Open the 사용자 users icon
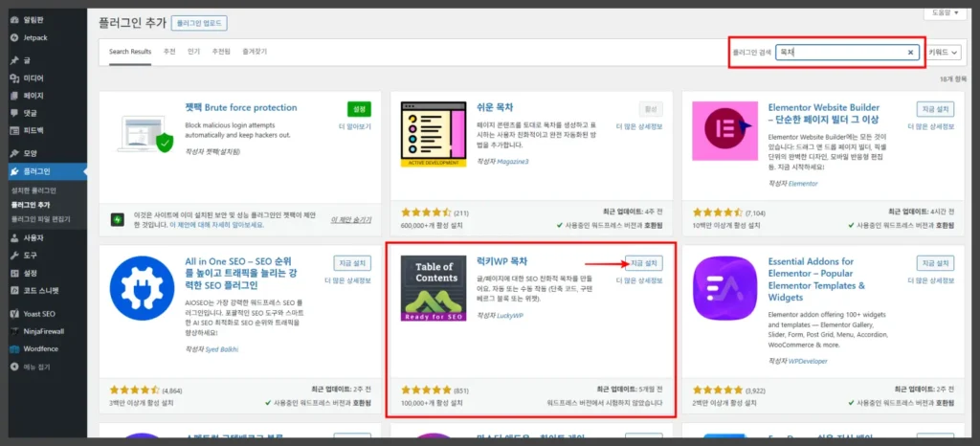The image size is (980, 446). click(x=15, y=238)
